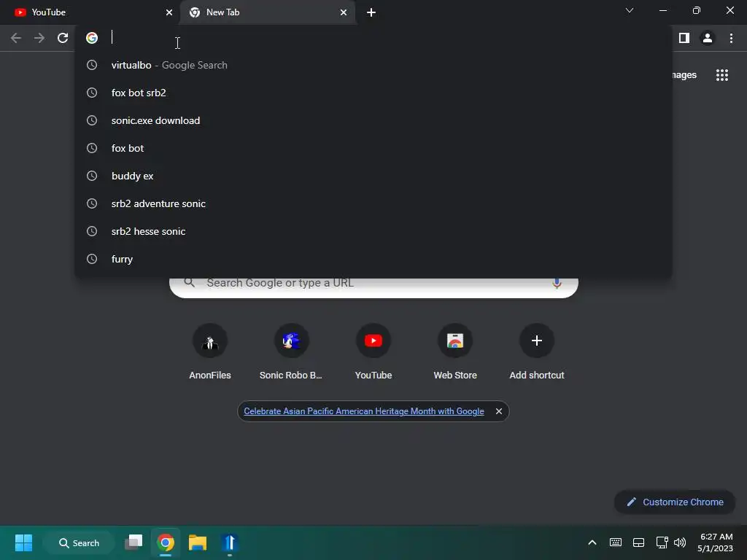
Task: Open the Sonic Robo B... shortcut
Action: [x=291, y=351]
